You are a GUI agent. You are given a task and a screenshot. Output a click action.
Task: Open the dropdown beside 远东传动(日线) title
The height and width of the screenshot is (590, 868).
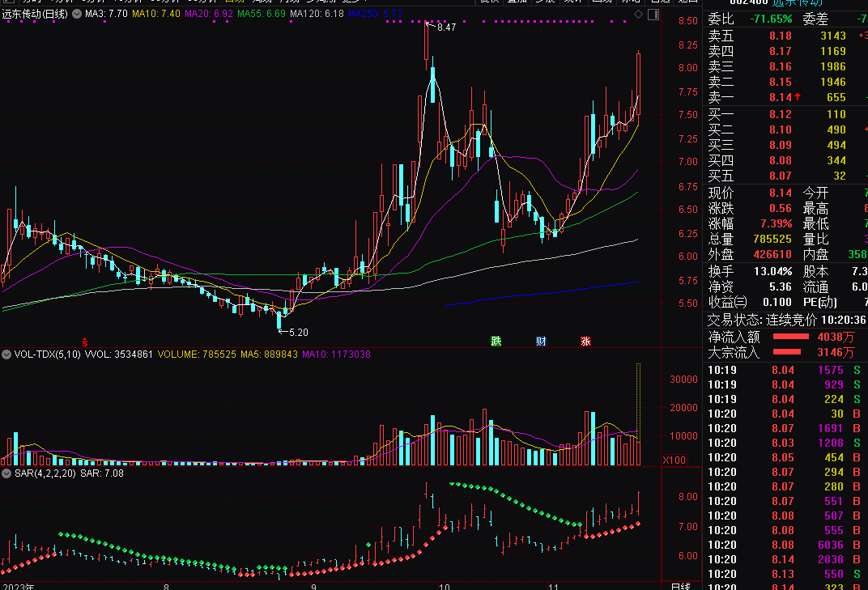tap(78, 15)
